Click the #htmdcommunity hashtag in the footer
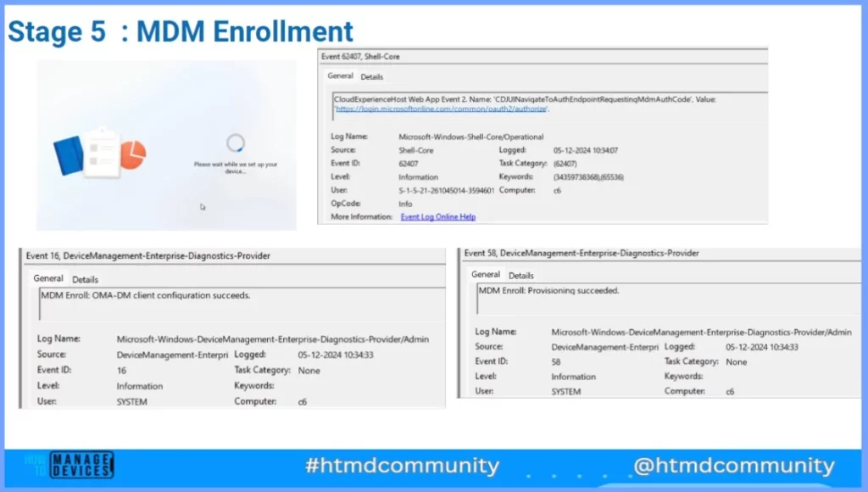868x492 pixels. coord(402,466)
